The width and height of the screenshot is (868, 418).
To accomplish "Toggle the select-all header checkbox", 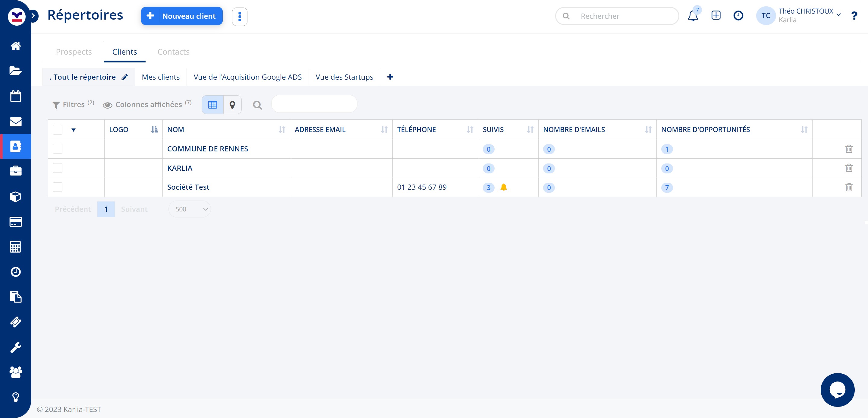I will (58, 129).
